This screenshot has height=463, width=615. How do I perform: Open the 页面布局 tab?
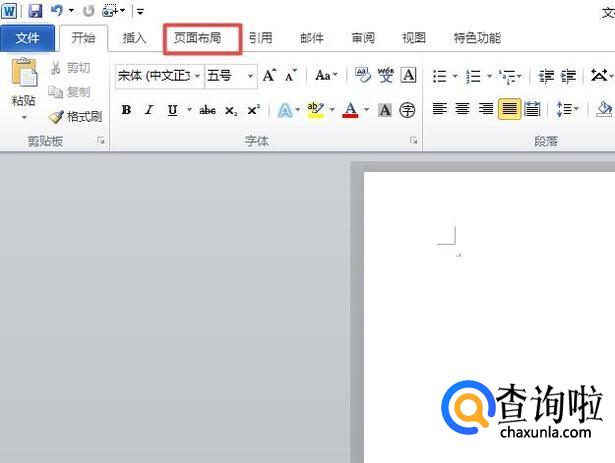[x=198, y=38]
